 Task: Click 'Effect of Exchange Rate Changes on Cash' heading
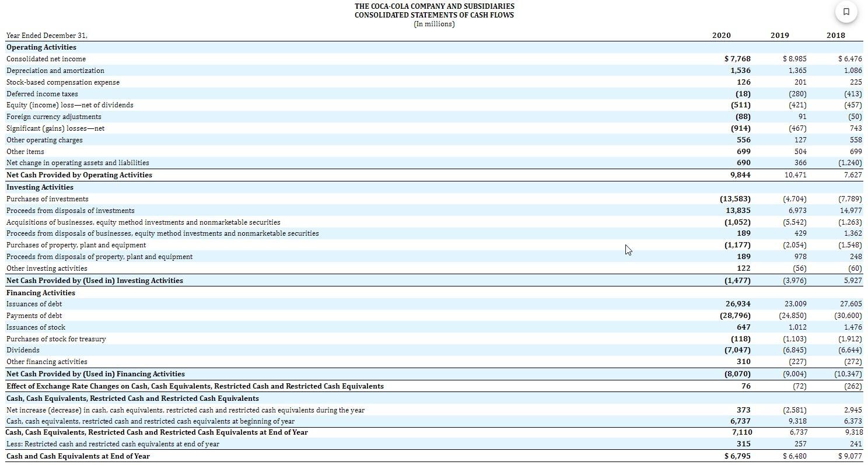(x=195, y=386)
